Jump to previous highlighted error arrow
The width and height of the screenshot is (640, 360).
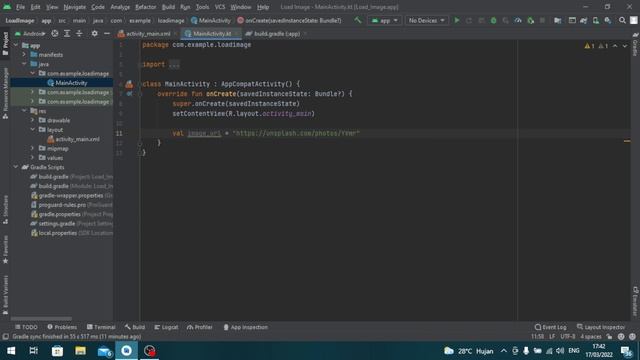pos(615,46)
